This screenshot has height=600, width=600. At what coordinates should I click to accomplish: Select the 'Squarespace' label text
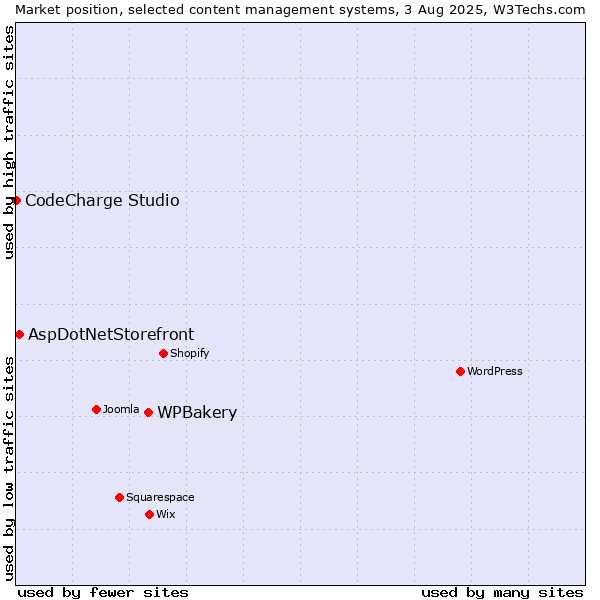coord(160,497)
